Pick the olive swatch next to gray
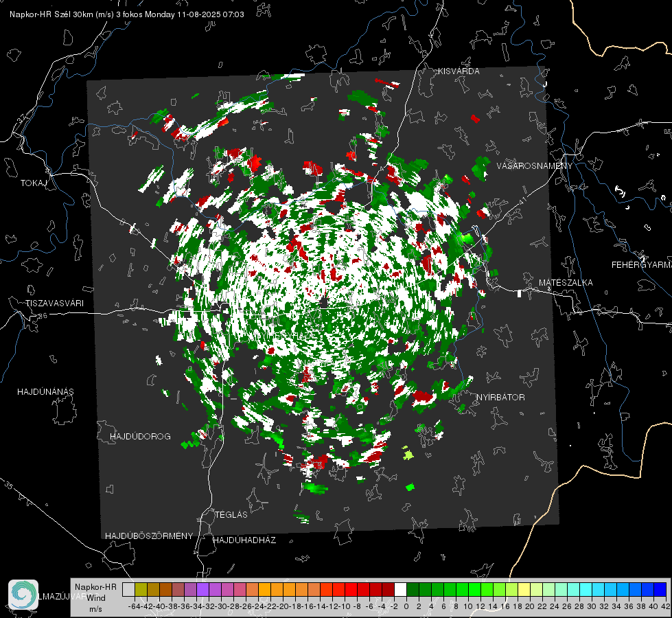672x618 pixels. click(141, 589)
